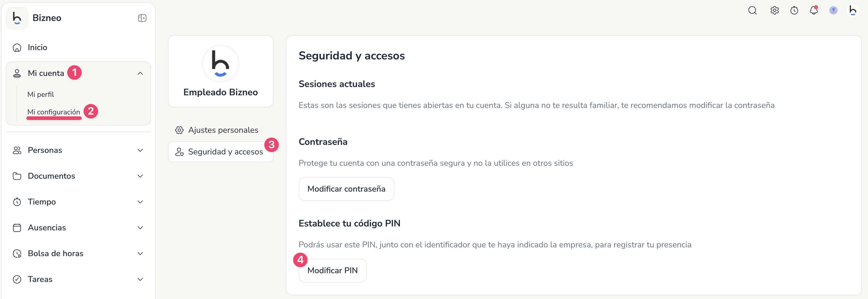The width and height of the screenshot is (868, 299).
Task: Open the help question mark icon
Action: (833, 11)
